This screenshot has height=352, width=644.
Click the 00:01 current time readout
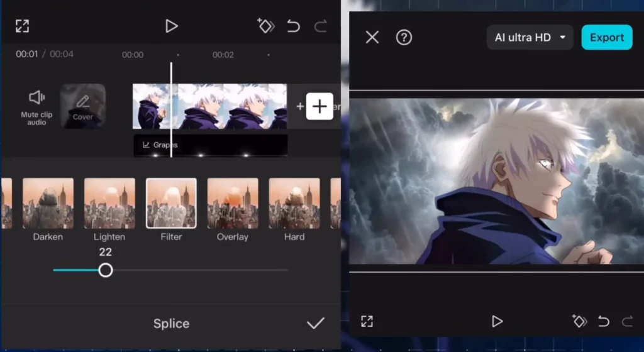click(26, 54)
